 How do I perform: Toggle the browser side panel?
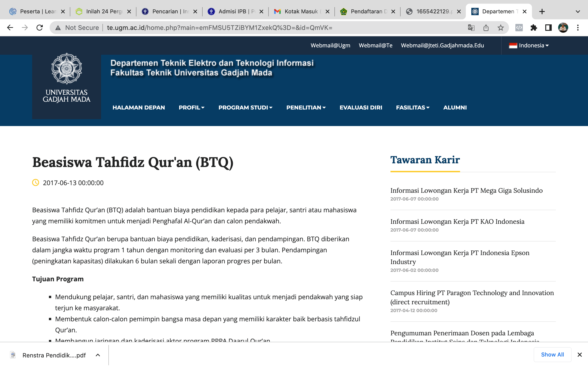(548, 28)
